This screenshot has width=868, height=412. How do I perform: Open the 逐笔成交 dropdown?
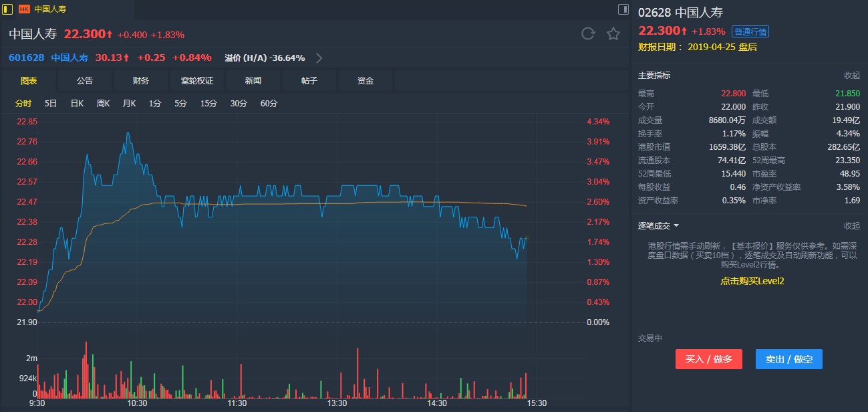click(676, 226)
